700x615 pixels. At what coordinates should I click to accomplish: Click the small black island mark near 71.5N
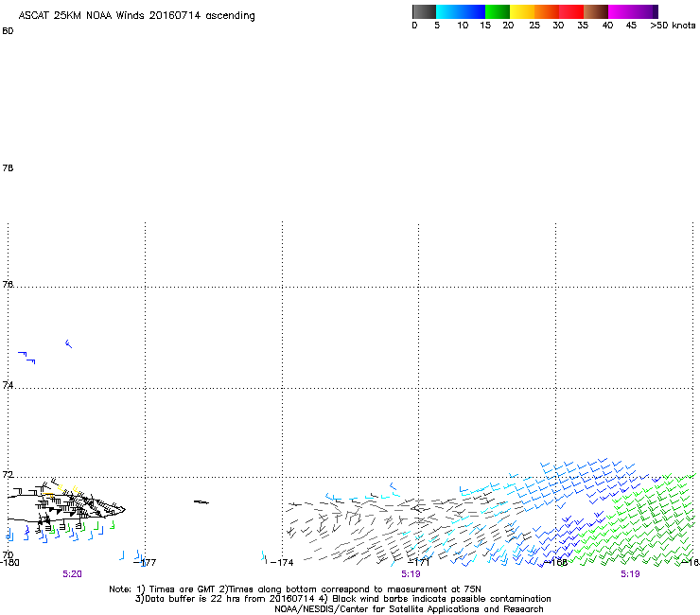coord(201,502)
